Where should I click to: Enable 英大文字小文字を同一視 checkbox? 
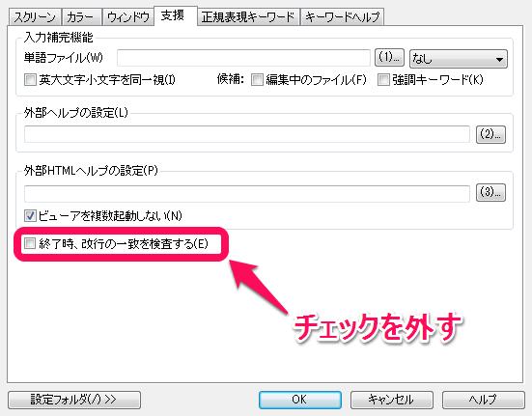(30, 80)
